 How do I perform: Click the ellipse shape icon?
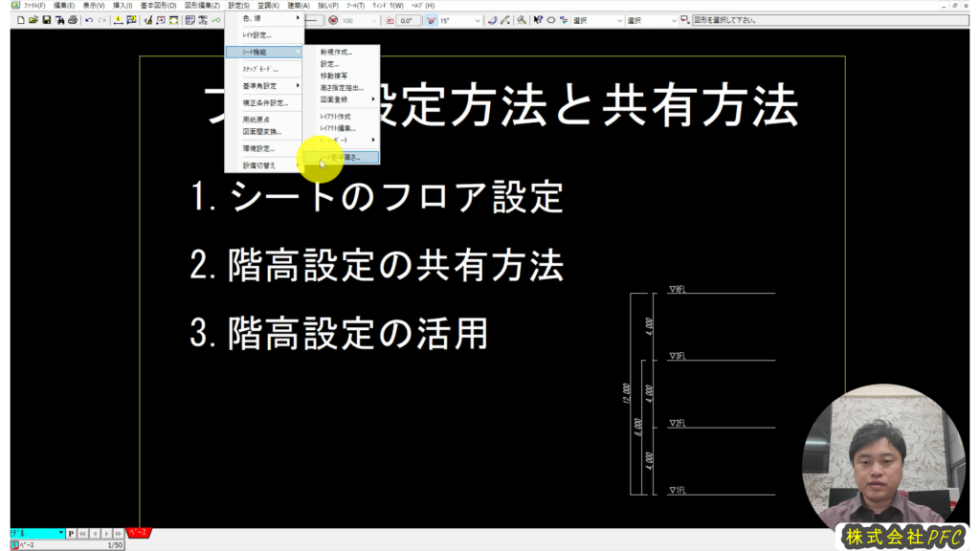coord(551,20)
